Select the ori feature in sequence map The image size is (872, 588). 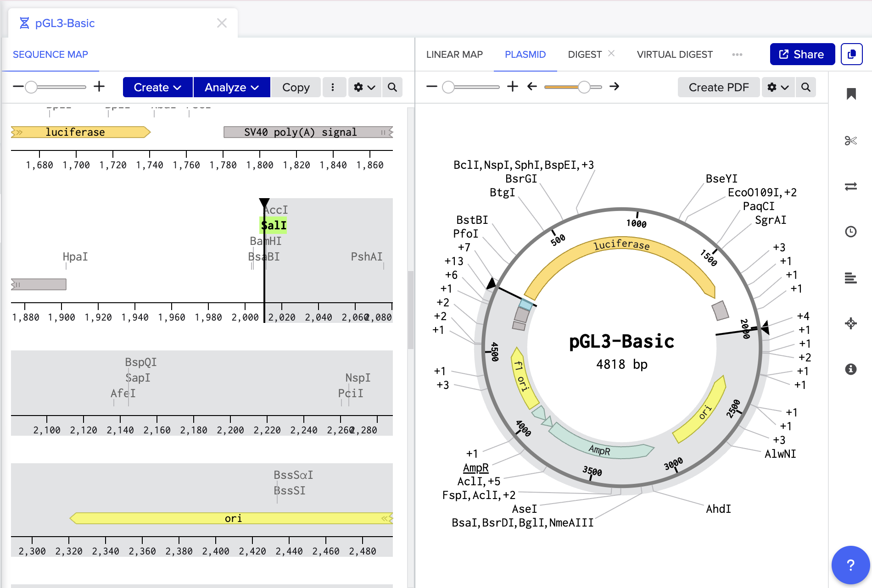[231, 518]
